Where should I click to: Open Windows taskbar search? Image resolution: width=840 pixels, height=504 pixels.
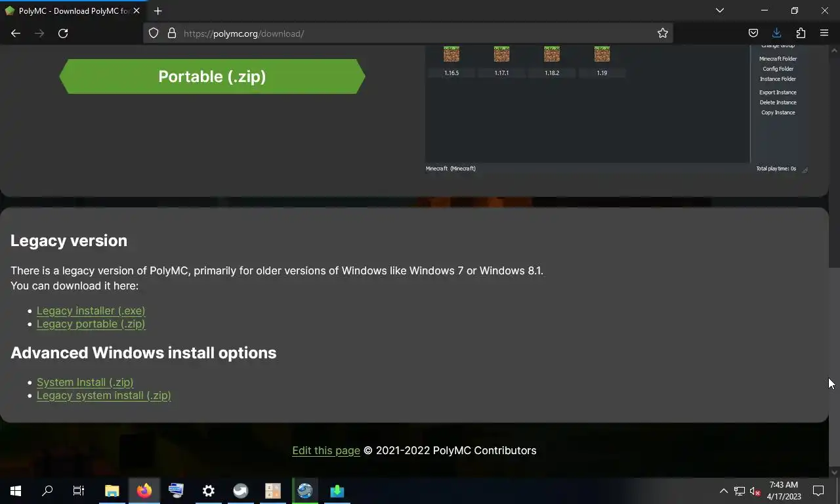click(x=47, y=491)
